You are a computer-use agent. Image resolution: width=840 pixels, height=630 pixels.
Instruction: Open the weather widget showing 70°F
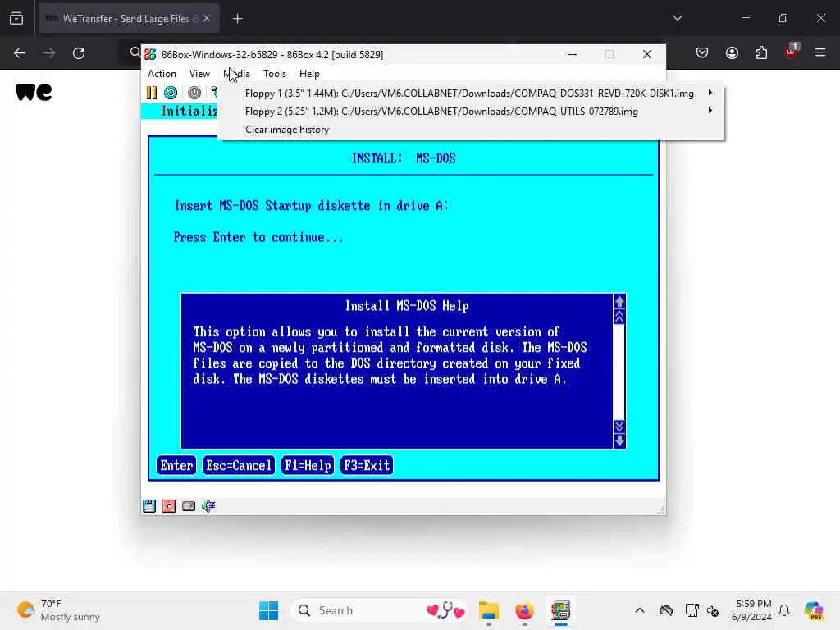(x=58, y=610)
